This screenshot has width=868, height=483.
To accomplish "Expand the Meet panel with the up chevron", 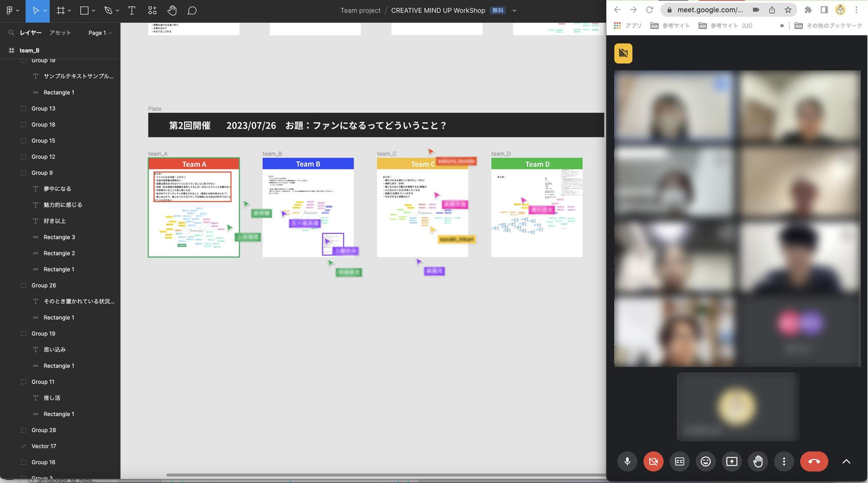I will tap(846, 461).
